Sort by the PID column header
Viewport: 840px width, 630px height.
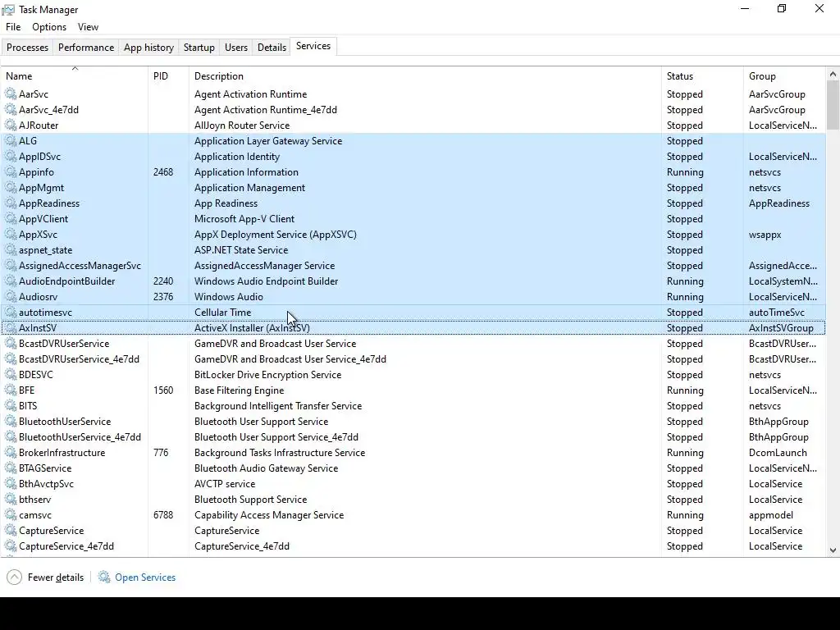[x=168, y=75]
